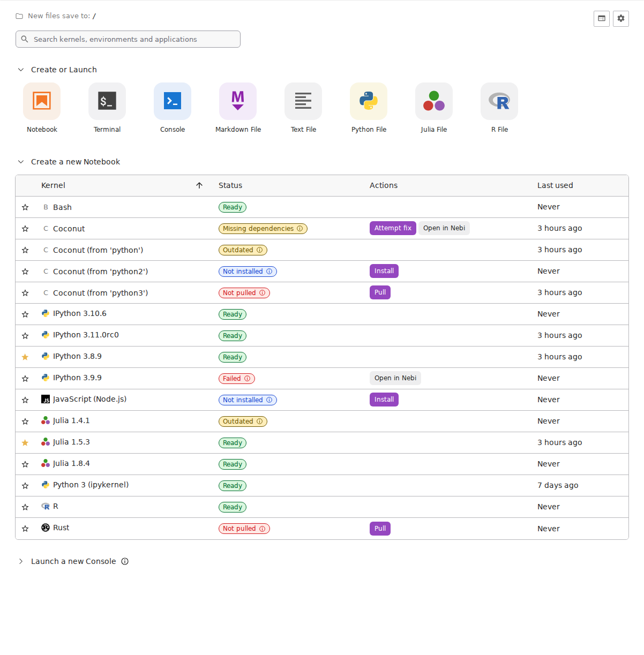This screenshot has width=644, height=655.
Task: Unstar the IPython 3.8.9 kernel
Action: 25,357
